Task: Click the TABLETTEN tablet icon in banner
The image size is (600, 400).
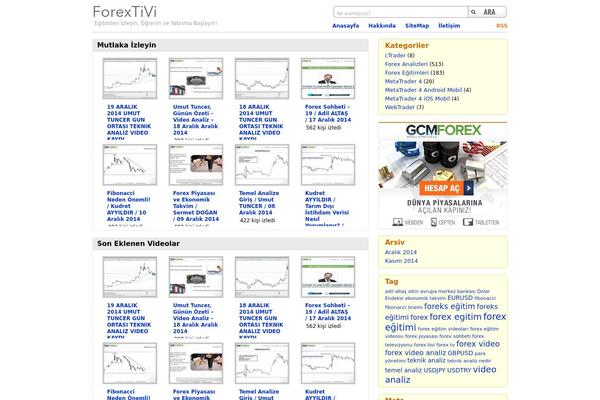Action: click(x=468, y=222)
